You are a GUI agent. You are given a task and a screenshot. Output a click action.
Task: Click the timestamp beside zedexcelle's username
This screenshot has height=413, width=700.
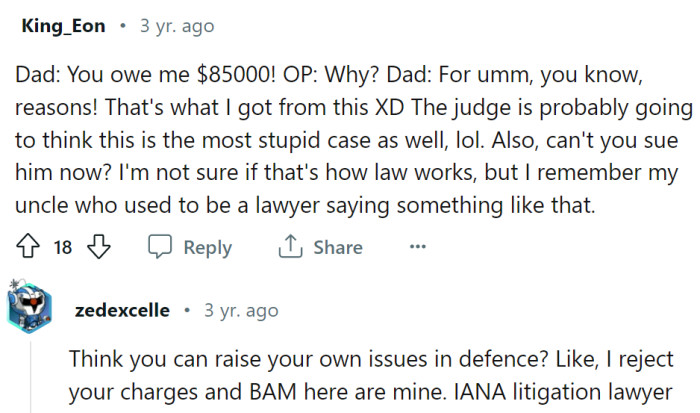(x=240, y=310)
